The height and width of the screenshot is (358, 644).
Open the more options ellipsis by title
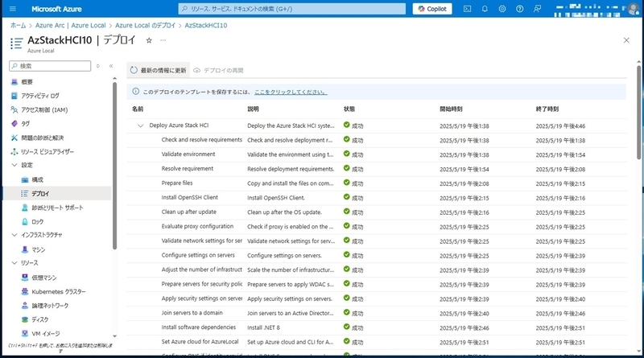point(163,40)
